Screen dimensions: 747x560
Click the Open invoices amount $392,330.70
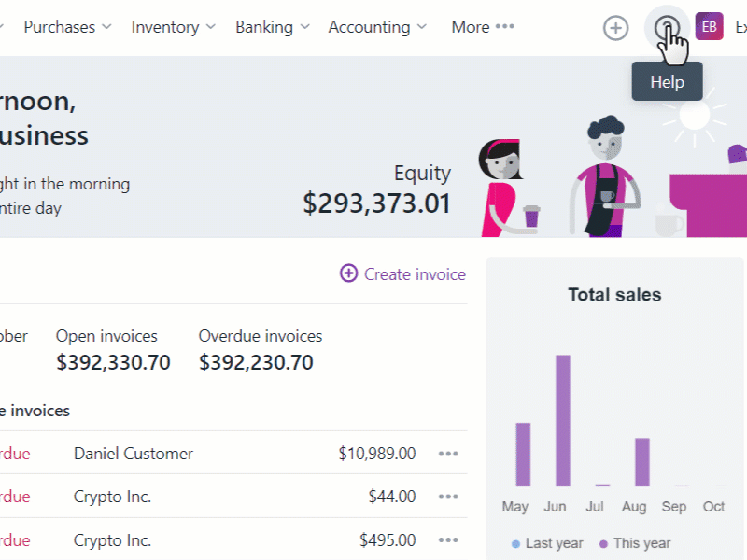pos(113,362)
